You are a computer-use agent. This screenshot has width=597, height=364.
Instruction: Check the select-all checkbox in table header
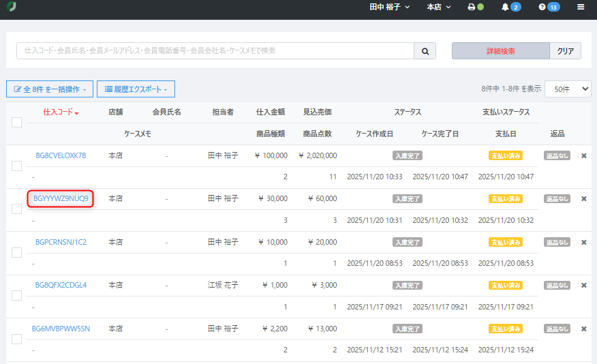[17, 122]
